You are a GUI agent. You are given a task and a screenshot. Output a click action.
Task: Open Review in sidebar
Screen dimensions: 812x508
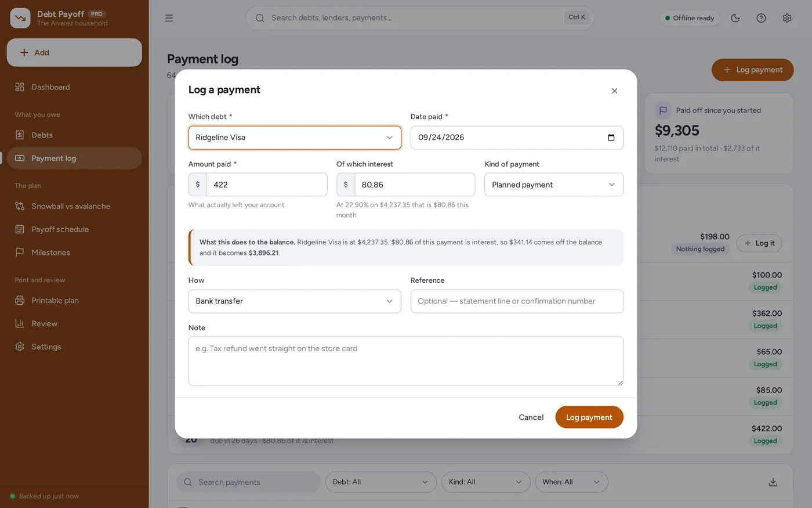pos(74,323)
